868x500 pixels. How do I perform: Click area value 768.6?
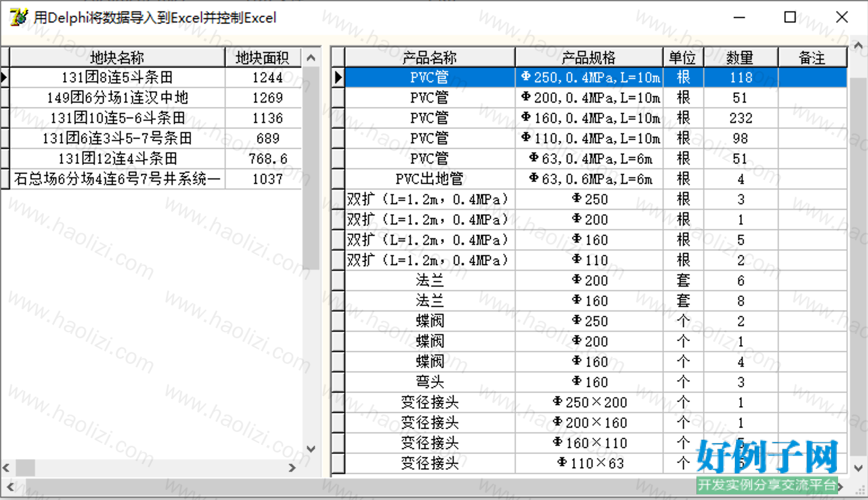coord(264,159)
